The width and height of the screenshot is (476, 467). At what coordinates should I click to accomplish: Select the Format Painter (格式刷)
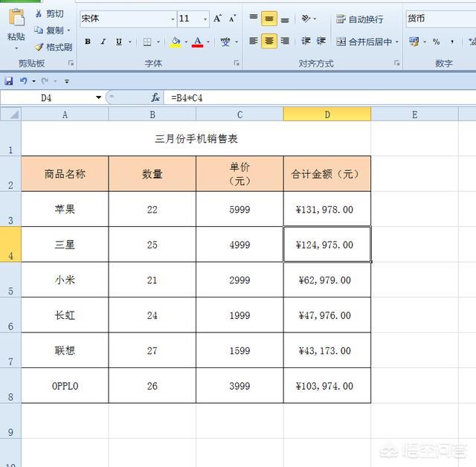point(54,47)
